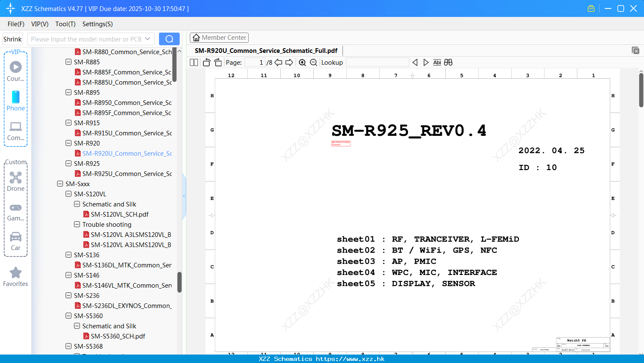This screenshot has width=644, height=363.
Task: Open the Courses sidebar category
Action: [16, 71]
